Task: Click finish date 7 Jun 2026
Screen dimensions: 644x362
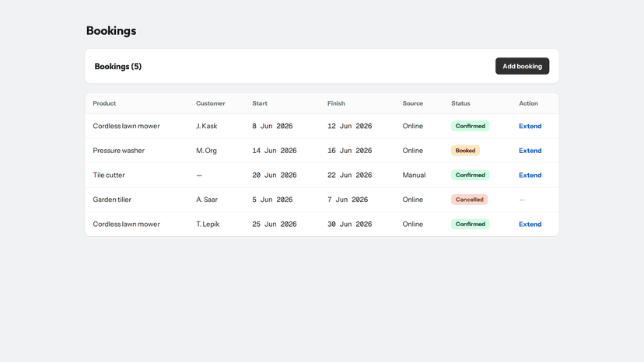Action: click(348, 200)
